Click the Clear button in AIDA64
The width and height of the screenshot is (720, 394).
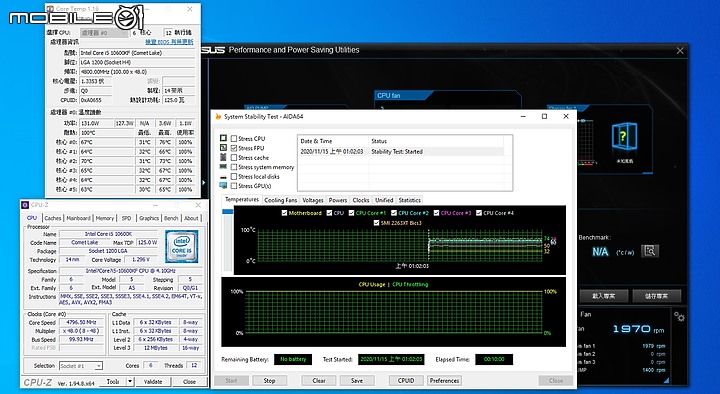(x=319, y=381)
